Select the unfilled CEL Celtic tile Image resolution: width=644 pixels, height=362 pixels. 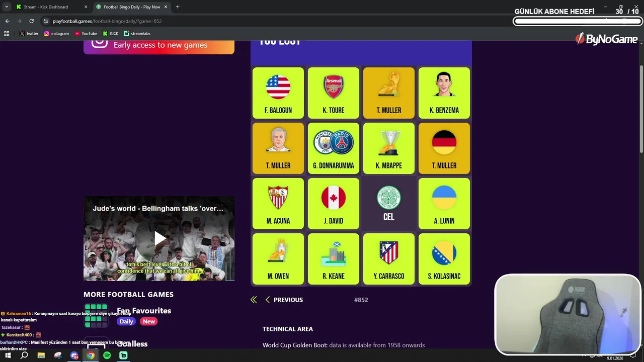389,204
